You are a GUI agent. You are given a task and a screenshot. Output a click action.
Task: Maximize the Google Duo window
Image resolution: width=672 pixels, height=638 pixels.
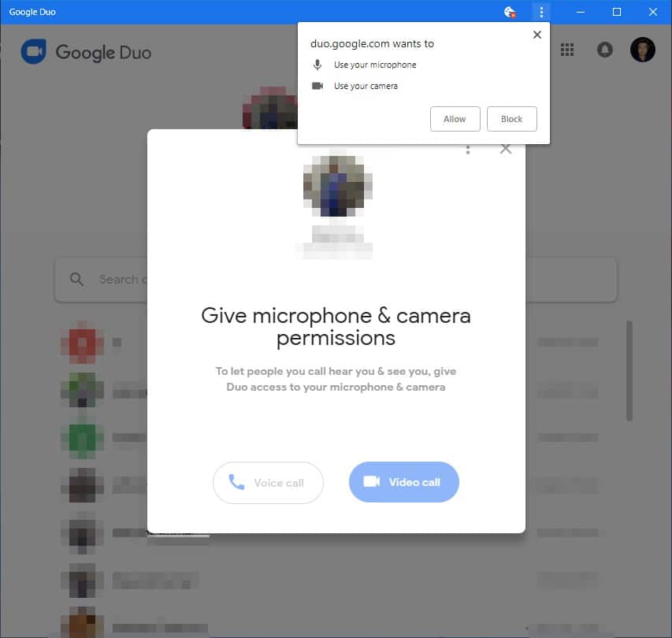[x=617, y=12]
